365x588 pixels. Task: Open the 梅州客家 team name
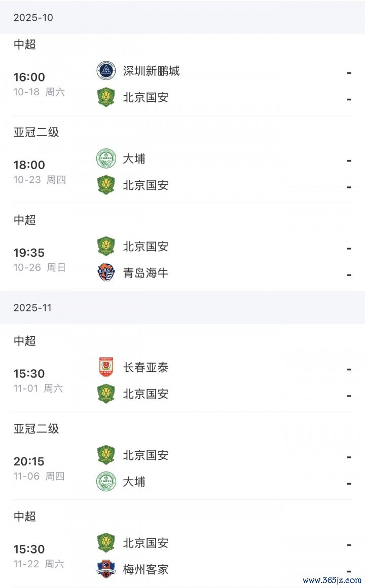[x=145, y=570]
